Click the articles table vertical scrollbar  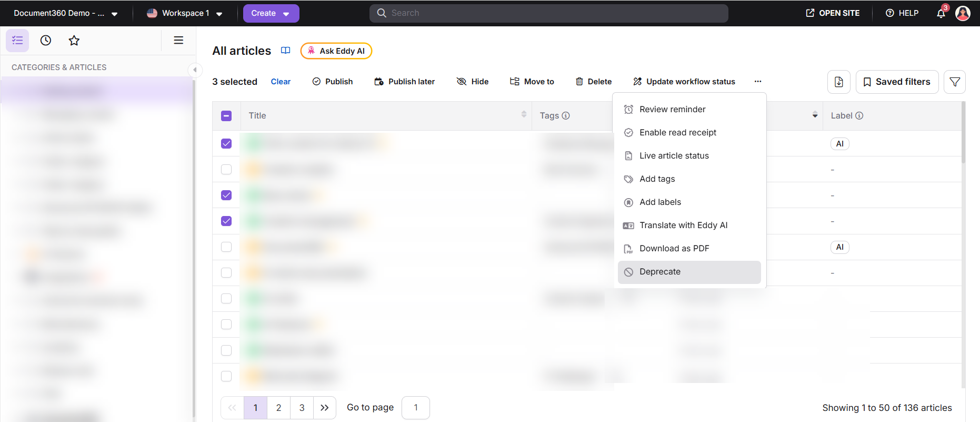(x=963, y=133)
